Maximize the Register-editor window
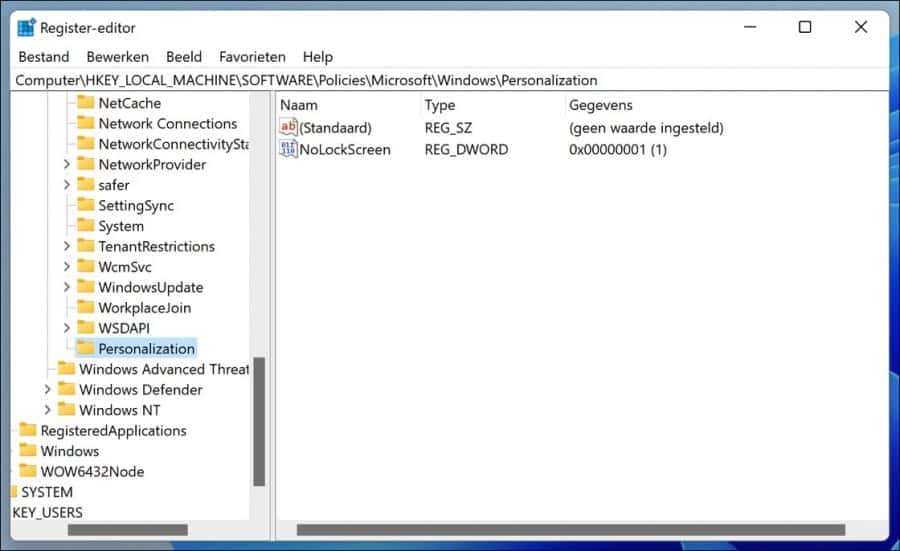The height and width of the screenshot is (551, 900). 805,27
